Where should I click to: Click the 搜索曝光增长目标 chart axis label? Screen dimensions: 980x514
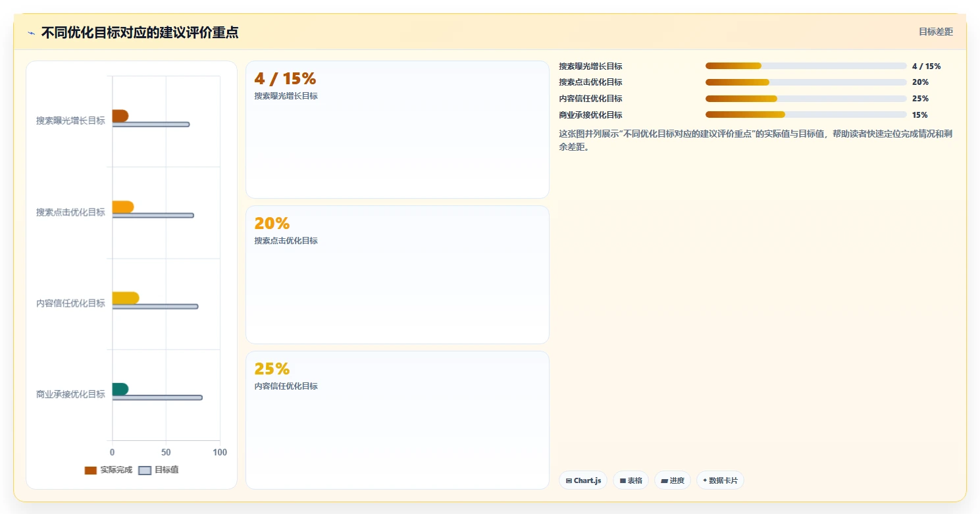pyautogui.click(x=70, y=120)
